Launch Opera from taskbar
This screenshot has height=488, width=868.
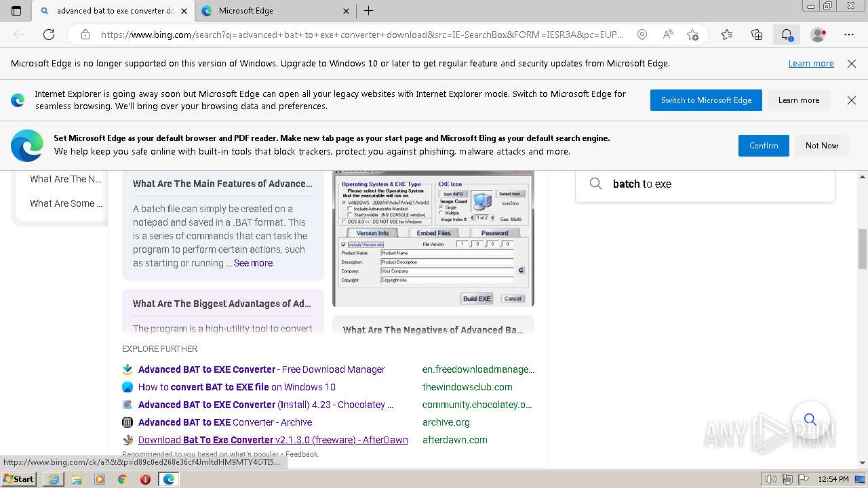pos(145,479)
